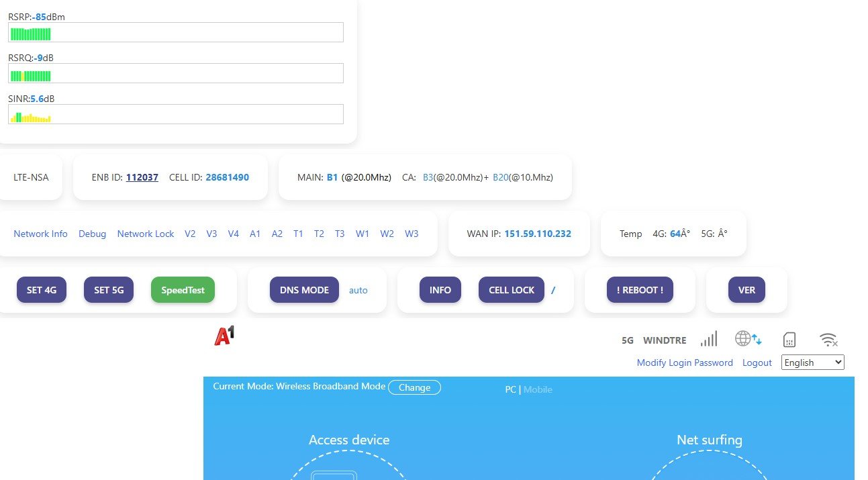This screenshot has height=480, width=868.
Task: Click the A1 brand logo
Action: tap(224, 336)
